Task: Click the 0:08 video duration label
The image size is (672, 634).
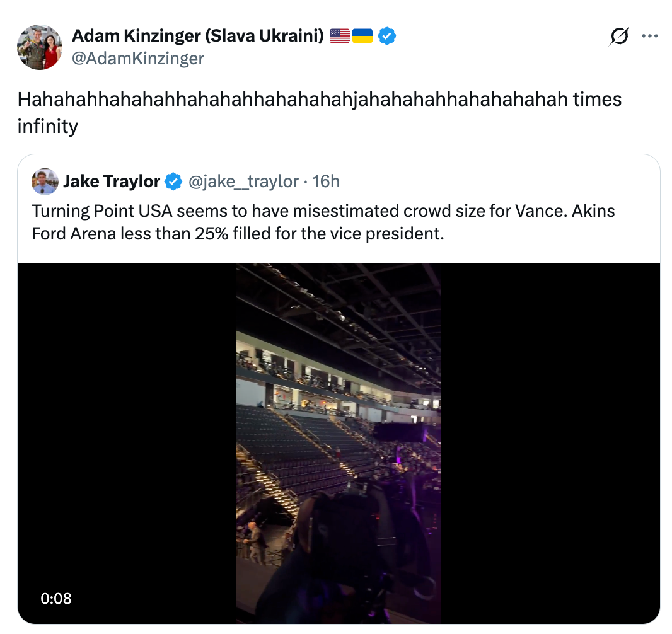Action: 56,598
